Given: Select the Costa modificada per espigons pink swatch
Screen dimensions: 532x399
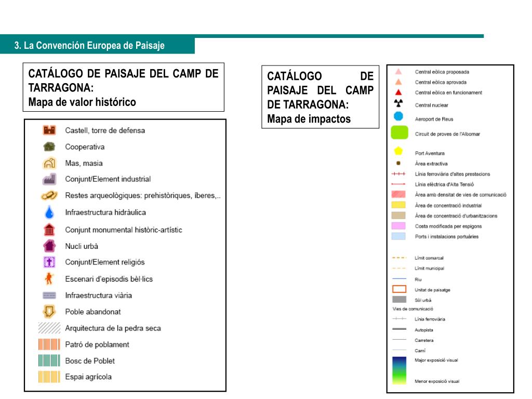Looking at the screenshot, I should 398,226.
